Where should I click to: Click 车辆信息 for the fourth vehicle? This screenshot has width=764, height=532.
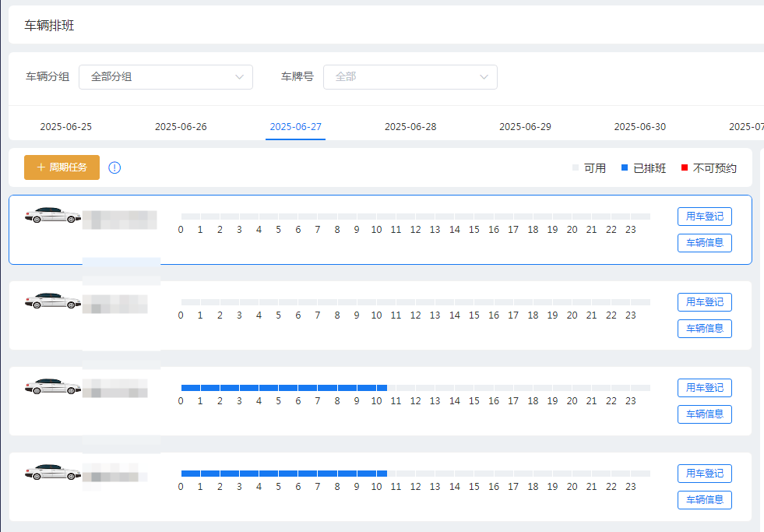click(x=705, y=500)
